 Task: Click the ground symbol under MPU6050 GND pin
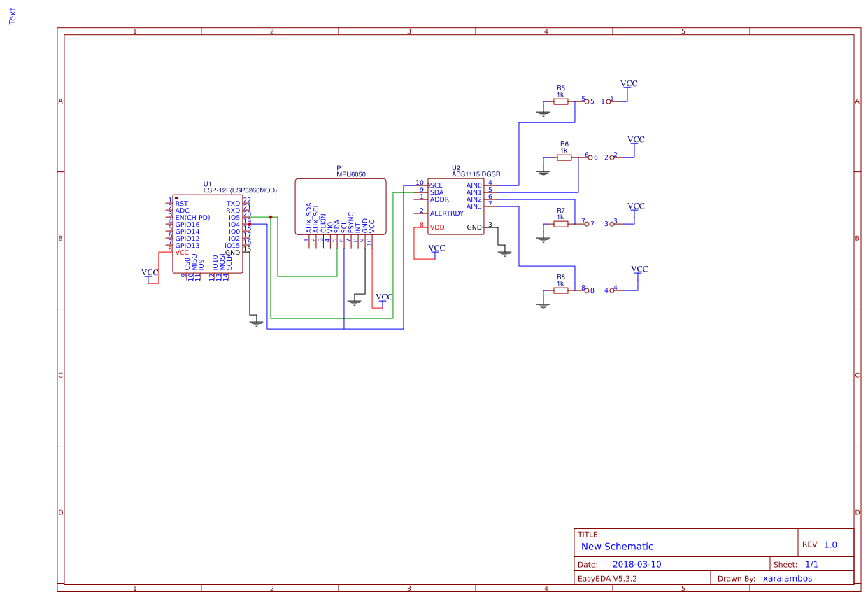coord(354,302)
